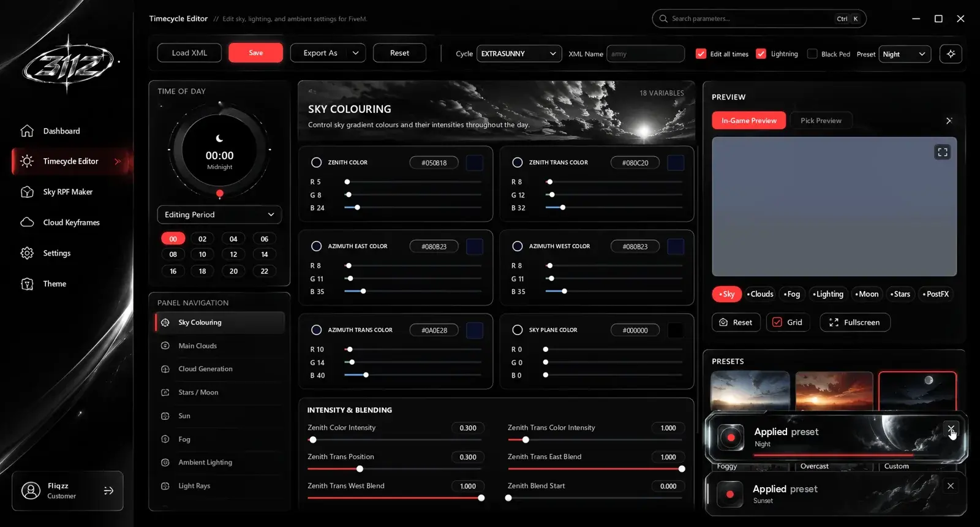Click the logout arrow beside Fliqzz
This screenshot has width=980, height=527.
pos(108,491)
